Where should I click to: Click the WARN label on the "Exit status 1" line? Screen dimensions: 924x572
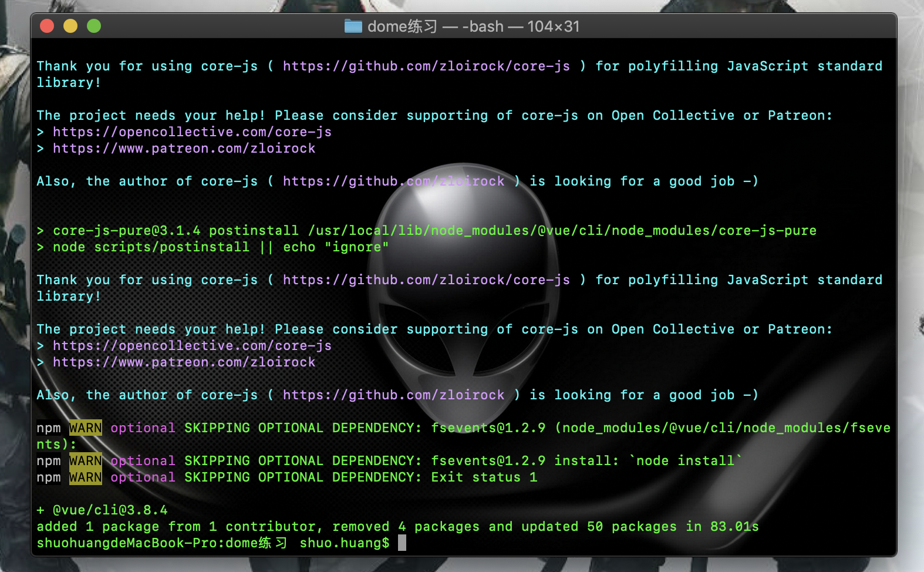tap(86, 477)
